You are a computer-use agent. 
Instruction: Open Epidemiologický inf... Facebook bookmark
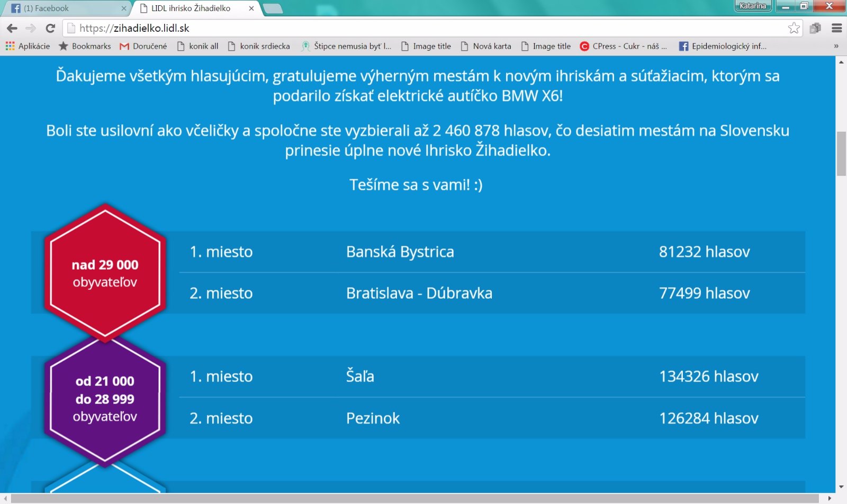pyautogui.click(x=723, y=46)
